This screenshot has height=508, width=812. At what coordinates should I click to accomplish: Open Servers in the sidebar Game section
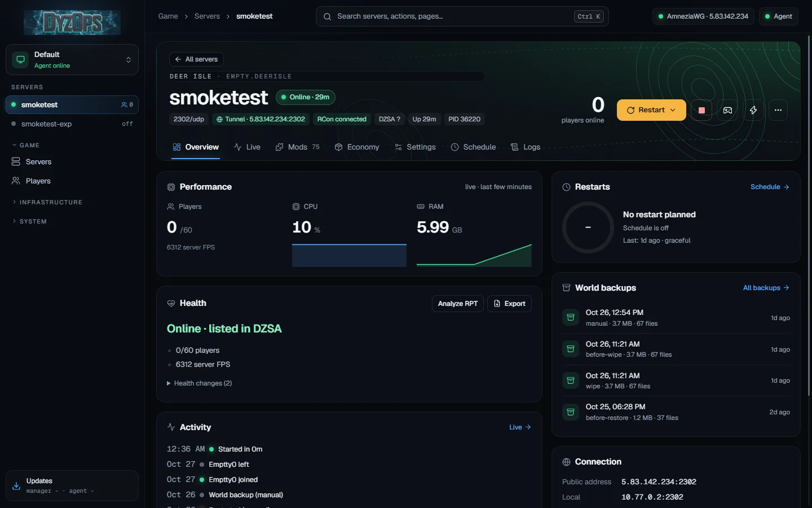pyautogui.click(x=72, y=162)
